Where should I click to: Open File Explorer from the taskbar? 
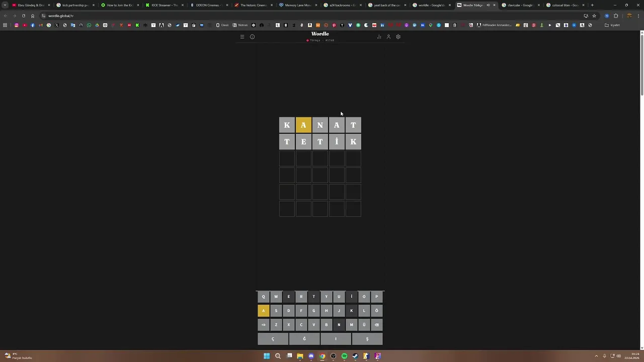pos(300,356)
